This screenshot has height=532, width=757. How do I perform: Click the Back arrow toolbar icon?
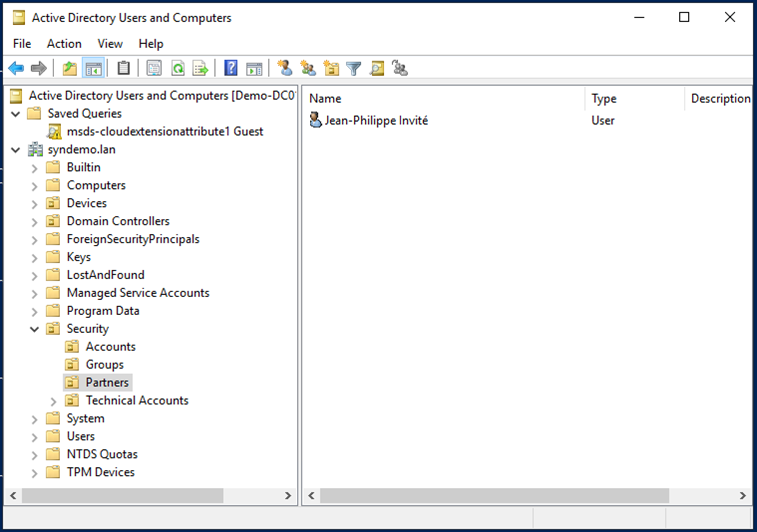point(16,68)
